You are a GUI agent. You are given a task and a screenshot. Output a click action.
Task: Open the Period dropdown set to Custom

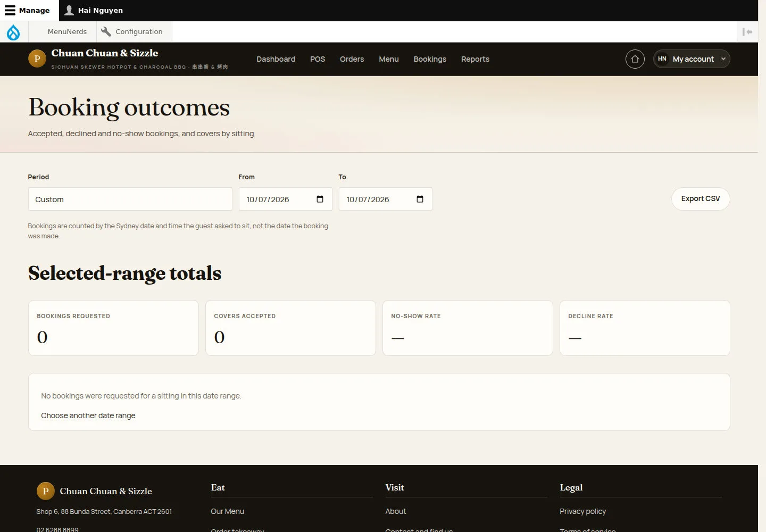coord(130,199)
